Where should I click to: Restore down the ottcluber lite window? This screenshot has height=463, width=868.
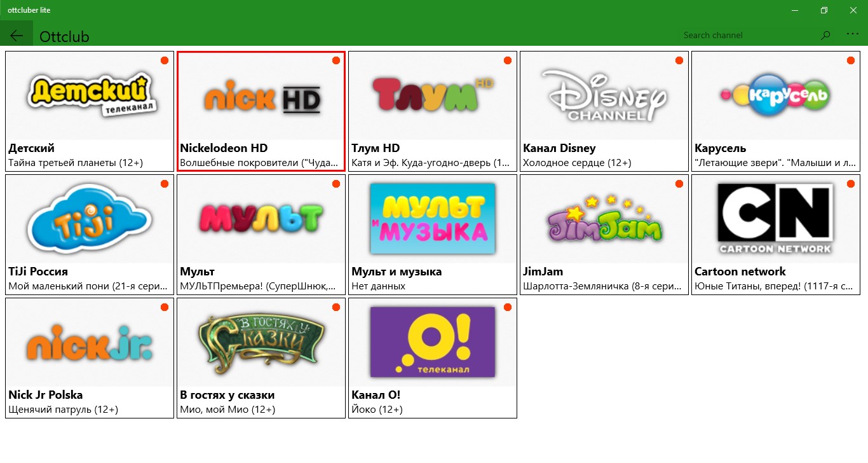(824, 10)
